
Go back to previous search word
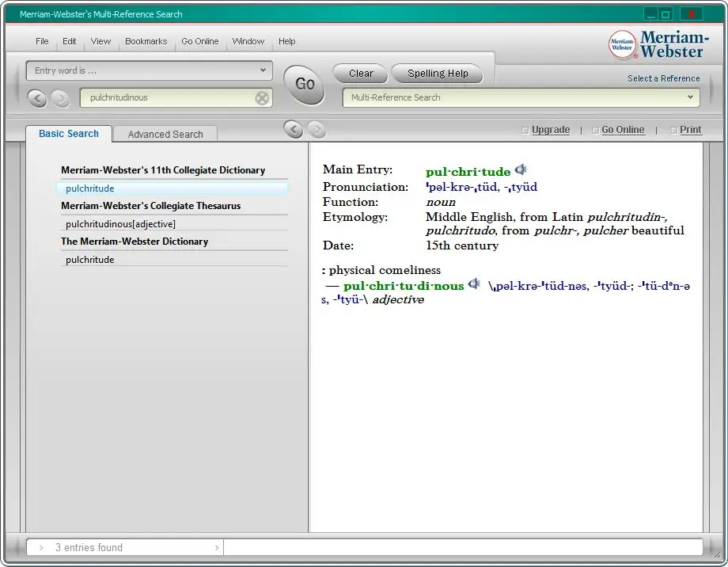(x=37, y=98)
